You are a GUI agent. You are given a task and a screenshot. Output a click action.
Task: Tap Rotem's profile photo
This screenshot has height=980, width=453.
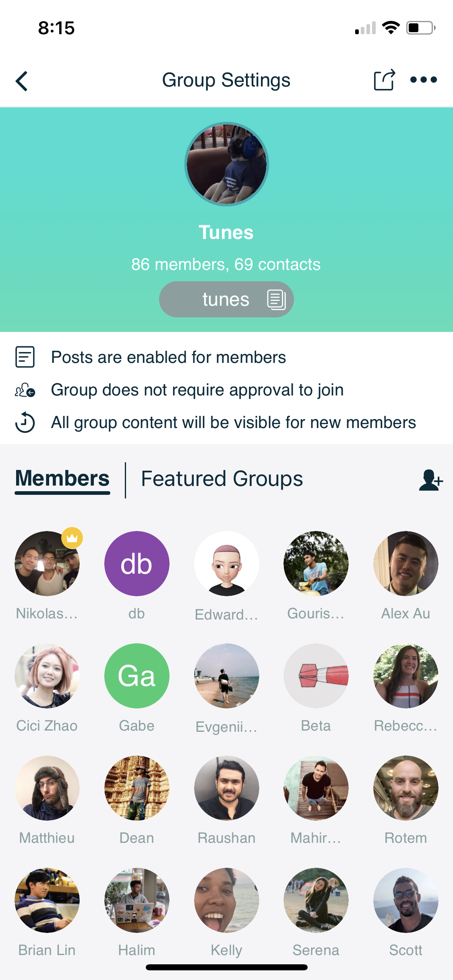[x=405, y=788]
